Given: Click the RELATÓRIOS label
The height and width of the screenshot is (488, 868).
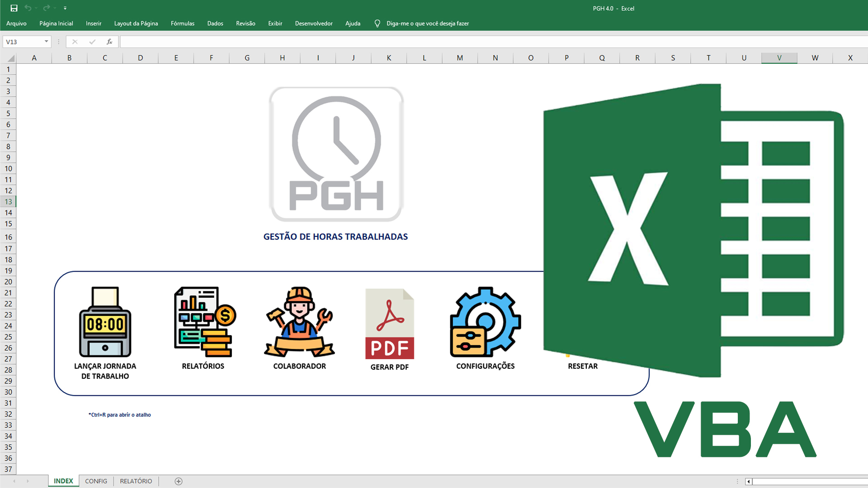Looking at the screenshot, I should pos(203,366).
